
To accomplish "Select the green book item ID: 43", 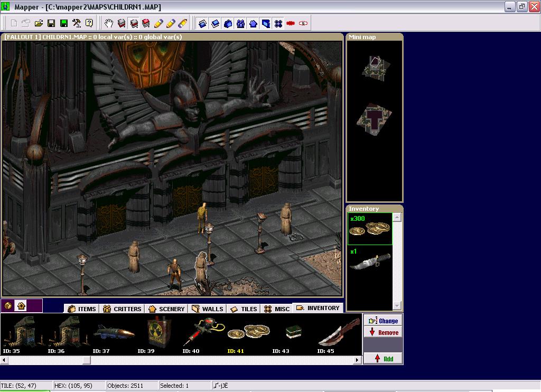I will pos(293,334).
